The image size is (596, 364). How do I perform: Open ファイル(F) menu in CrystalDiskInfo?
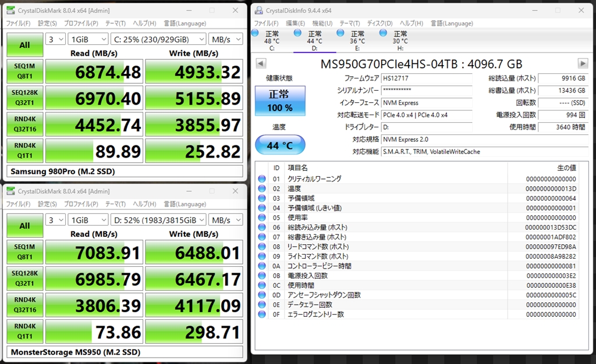[266, 23]
